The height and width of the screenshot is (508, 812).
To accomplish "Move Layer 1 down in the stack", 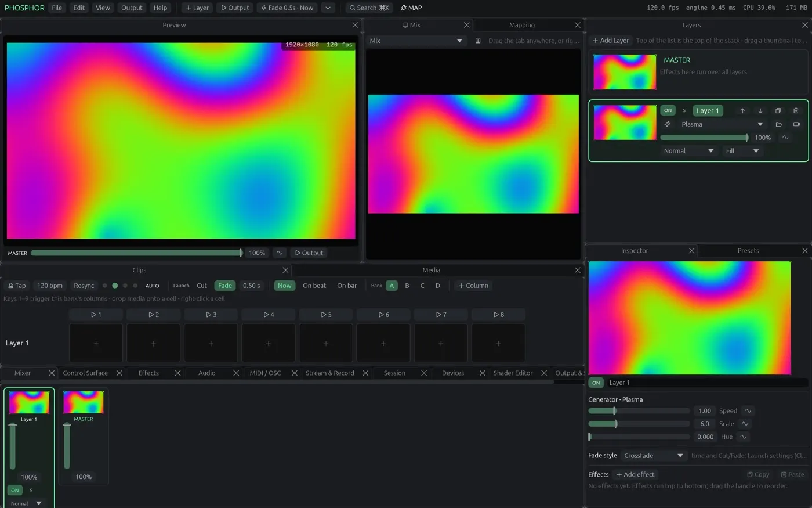I will [760, 110].
